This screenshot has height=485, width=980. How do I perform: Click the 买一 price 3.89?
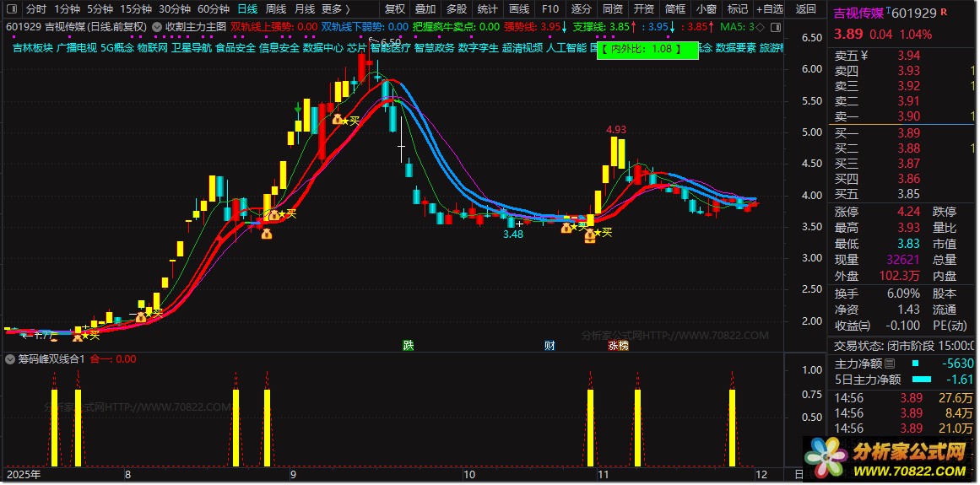click(909, 133)
